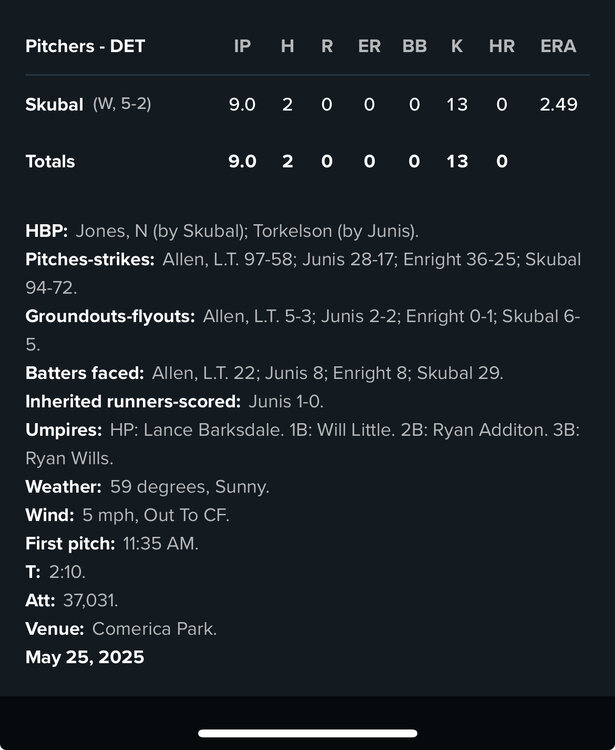Screen dimensions: 615x750
Task: Click the Comerica Park venue text
Action: (154, 629)
